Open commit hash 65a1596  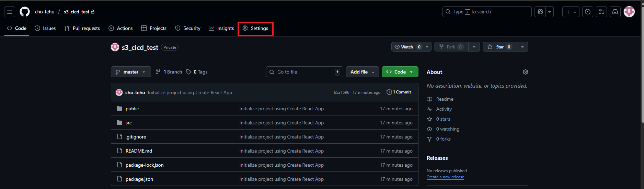(341, 92)
